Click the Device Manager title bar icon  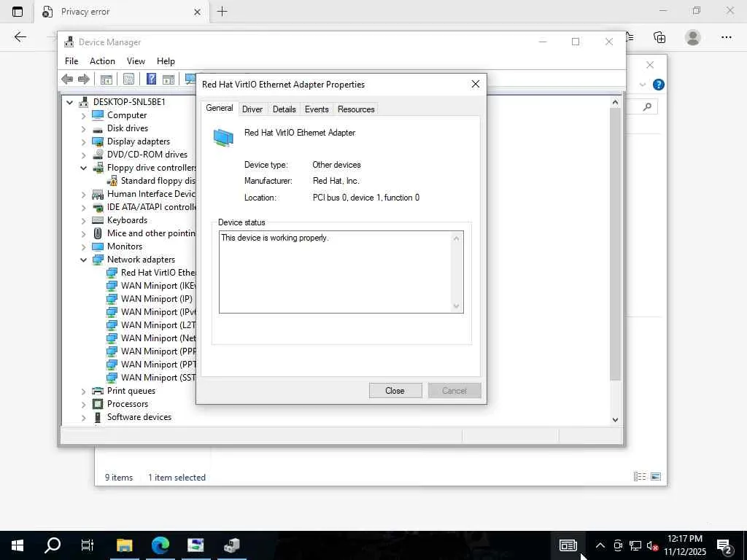click(x=69, y=42)
